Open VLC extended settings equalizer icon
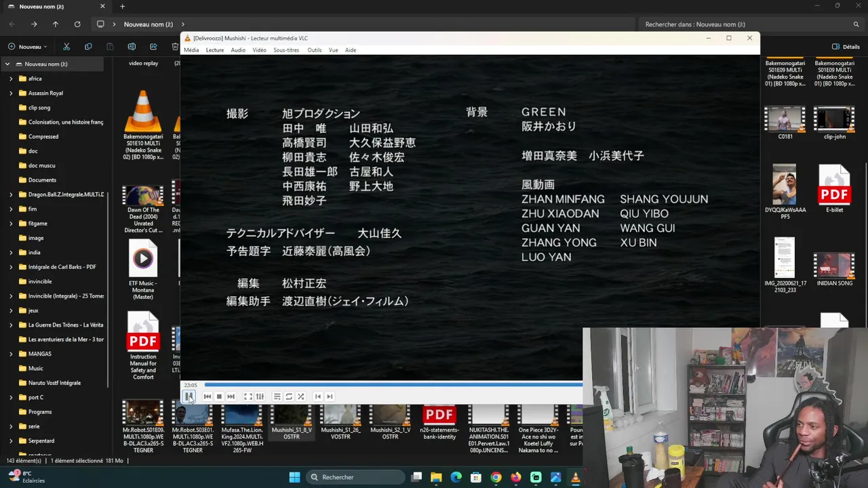868x488 pixels. tap(260, 396)
